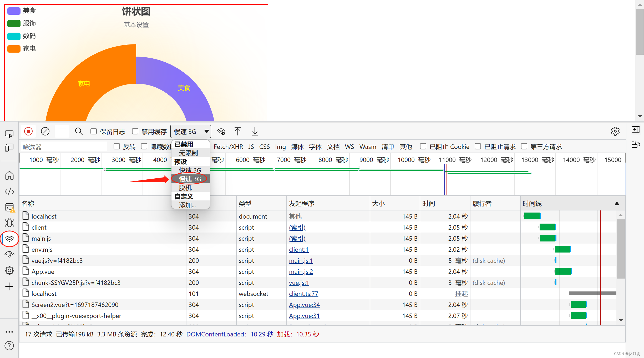The width and height of the screenshot is (644, 358).
Task: Click the record network log button
Action: coord(28,131)
